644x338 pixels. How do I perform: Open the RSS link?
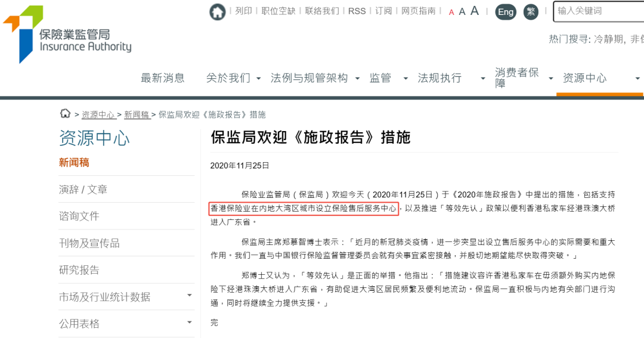point(357,11)
